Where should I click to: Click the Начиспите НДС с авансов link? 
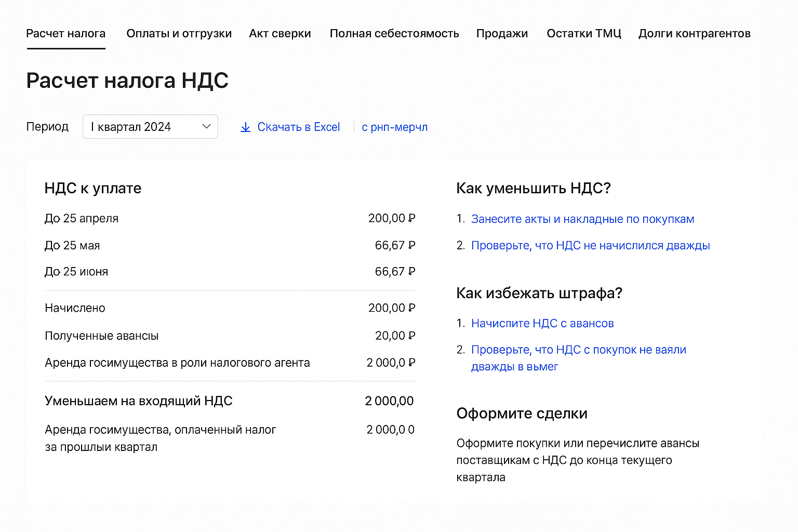[x=542, y=323]
